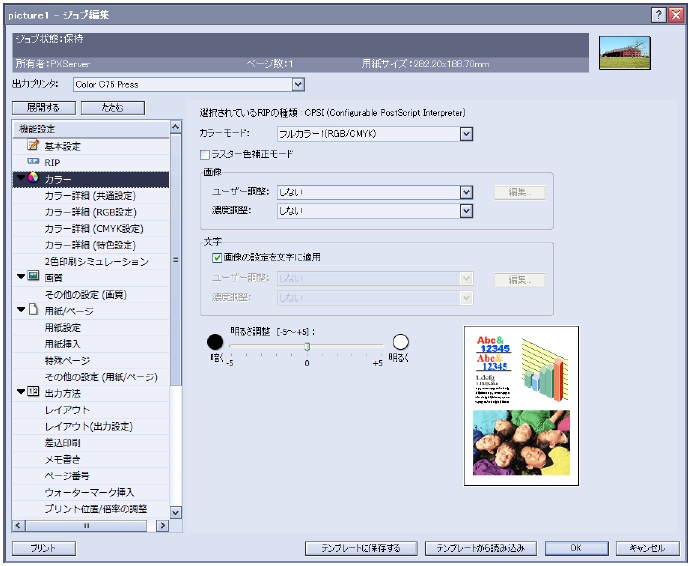
Task: Click the RIP icon in the sidebar
Action: tap(33, 162)
